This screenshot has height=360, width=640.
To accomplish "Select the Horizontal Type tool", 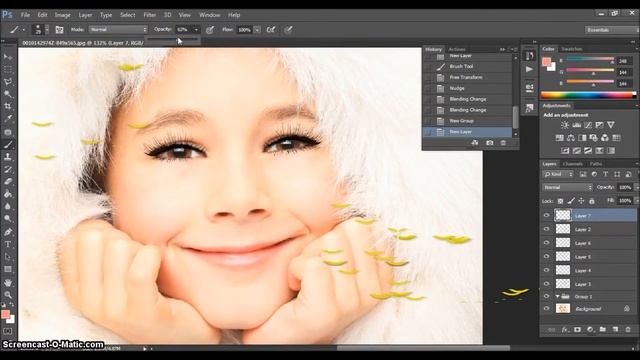I will (8, 244).
